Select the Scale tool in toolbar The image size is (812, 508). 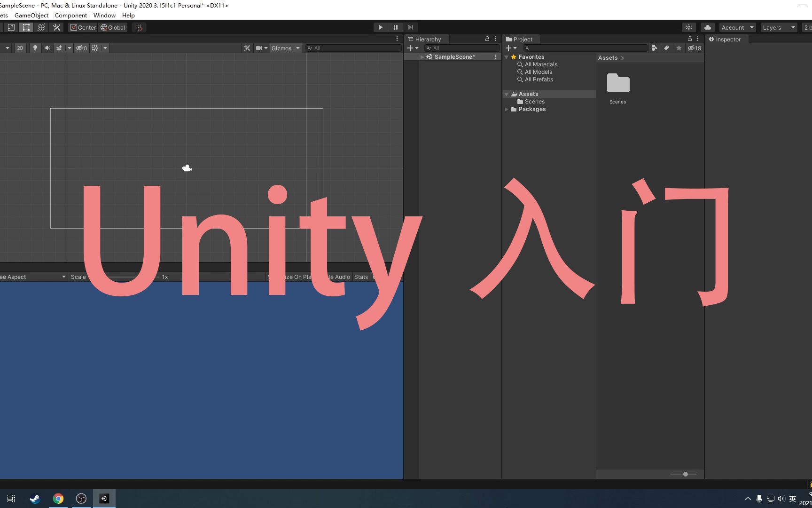pyautogui.click(x=11, y=27)
